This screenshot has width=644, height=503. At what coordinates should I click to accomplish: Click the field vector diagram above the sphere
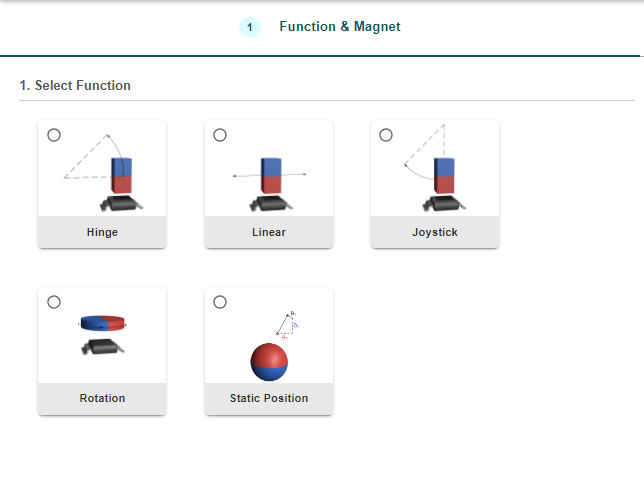click(x=286, y=324)
